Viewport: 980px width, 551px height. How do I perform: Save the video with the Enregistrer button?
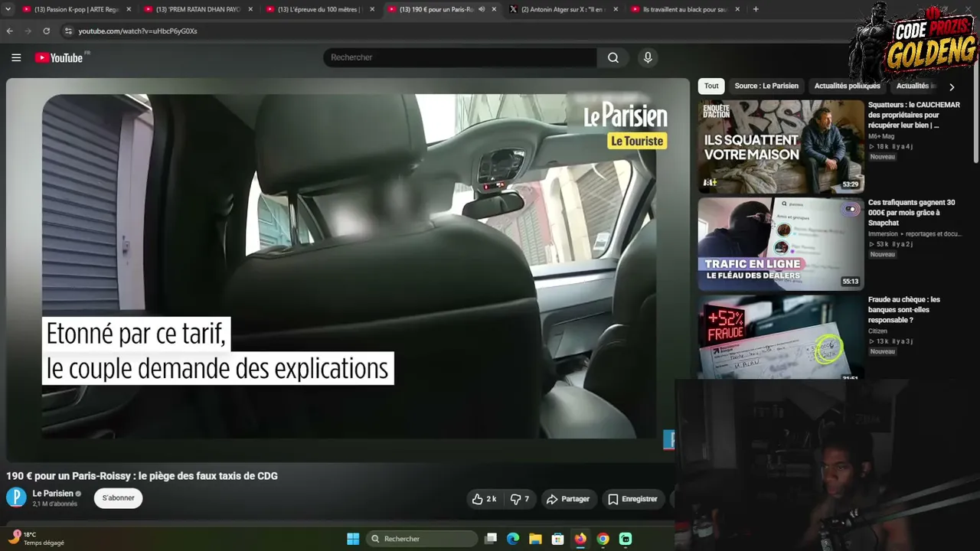[633, 499]
